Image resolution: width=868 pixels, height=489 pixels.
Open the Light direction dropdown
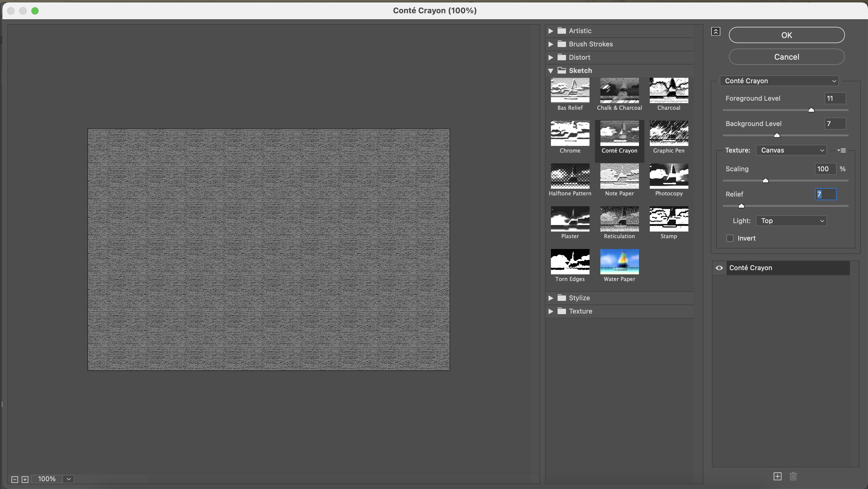tap(791, 220)
